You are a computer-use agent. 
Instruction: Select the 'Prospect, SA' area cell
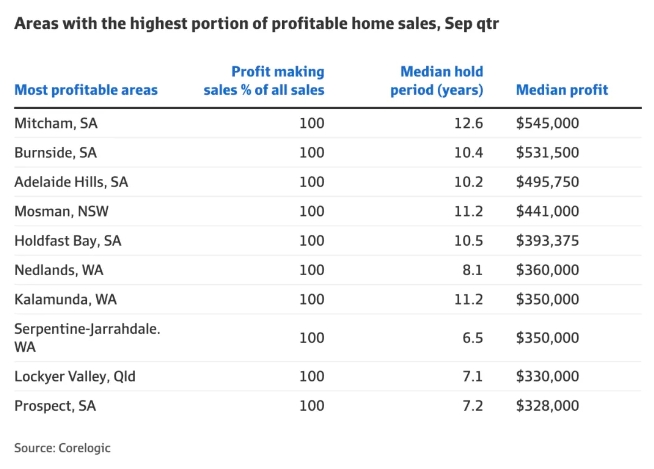55,406
